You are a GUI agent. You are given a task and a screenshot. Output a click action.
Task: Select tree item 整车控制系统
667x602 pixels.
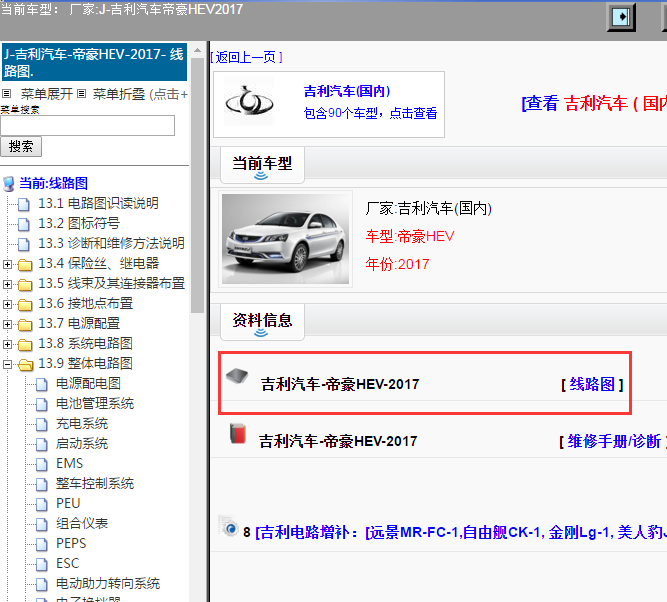tap(95, 484)
